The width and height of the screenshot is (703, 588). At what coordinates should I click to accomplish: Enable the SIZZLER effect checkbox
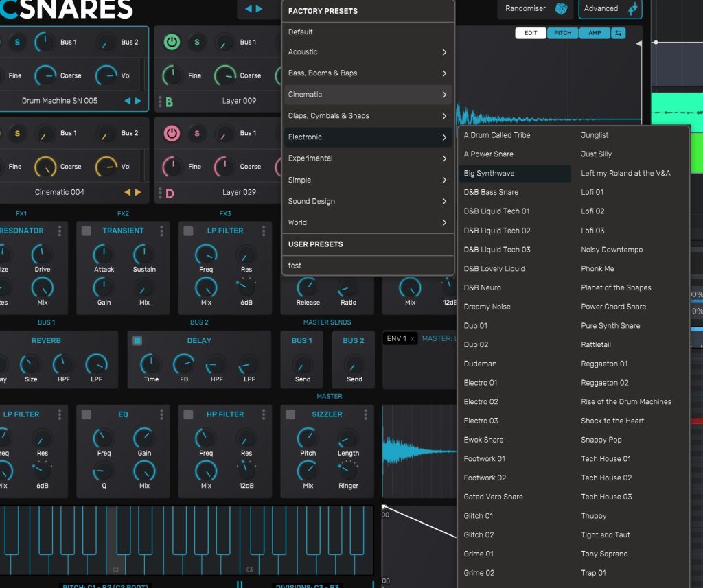pyautogui.click(x=290, y=414)
